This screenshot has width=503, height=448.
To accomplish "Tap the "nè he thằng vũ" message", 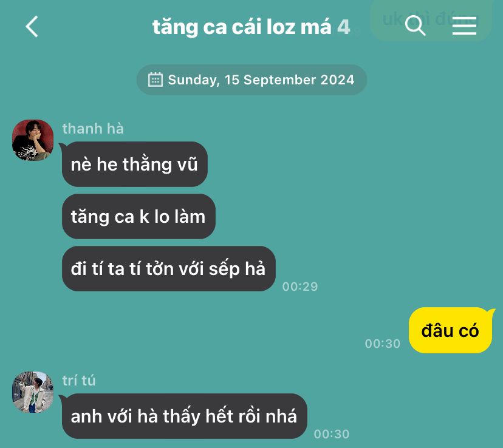I will point(135,164).
